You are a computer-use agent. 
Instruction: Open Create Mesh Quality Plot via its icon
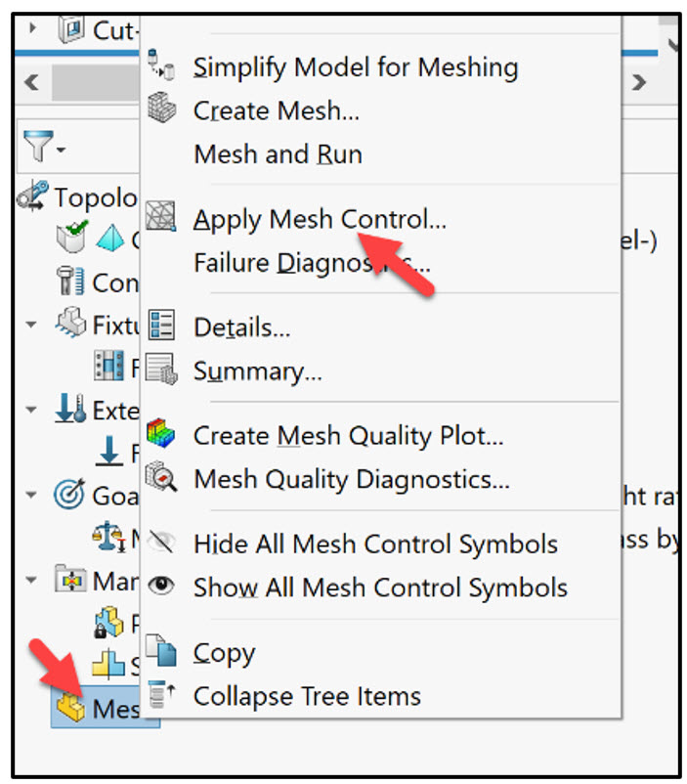(162, 435)
